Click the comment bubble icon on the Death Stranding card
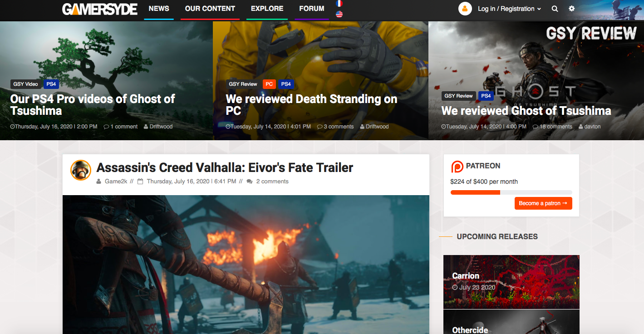This screenshot has height=334, width=644. pos(320,127)
